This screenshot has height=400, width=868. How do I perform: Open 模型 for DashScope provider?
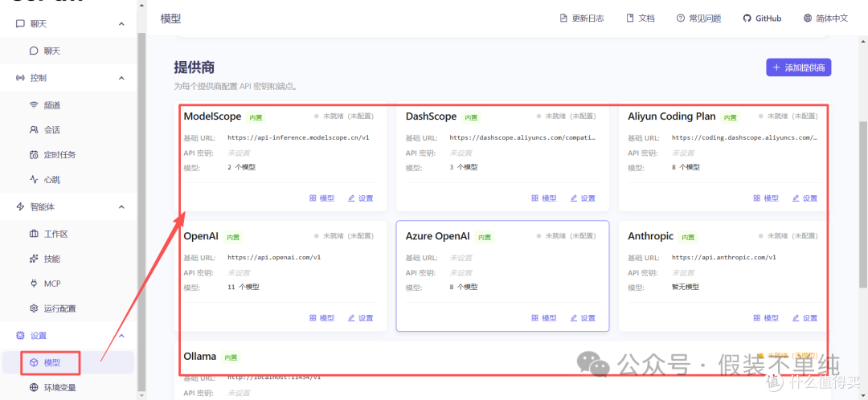pos(543,198)
